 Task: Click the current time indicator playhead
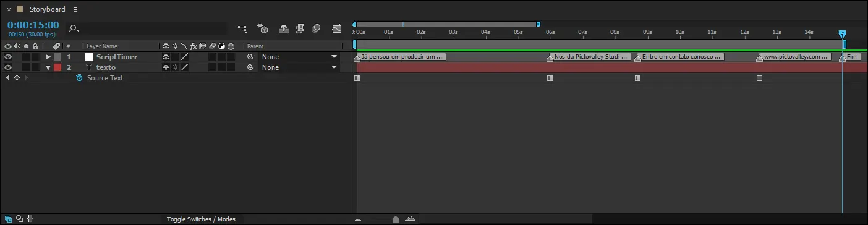(x=841, y=34)
